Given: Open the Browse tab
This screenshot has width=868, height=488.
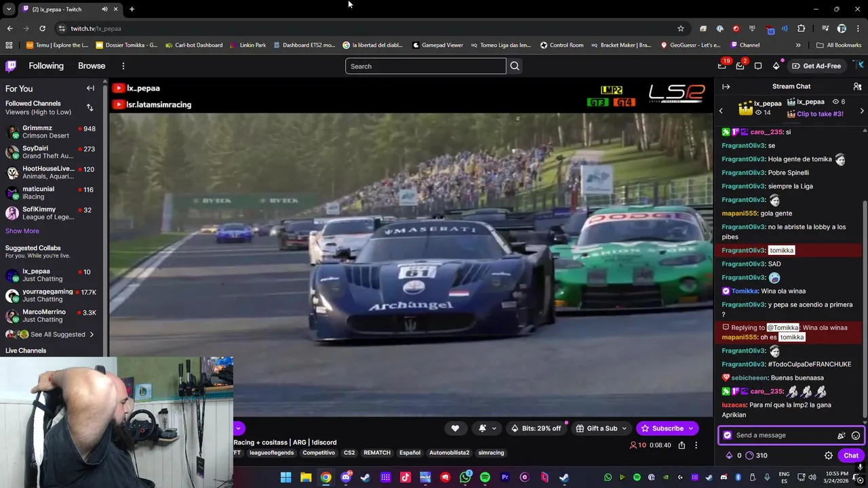Looking at the screenshot, I should point(92,66).
